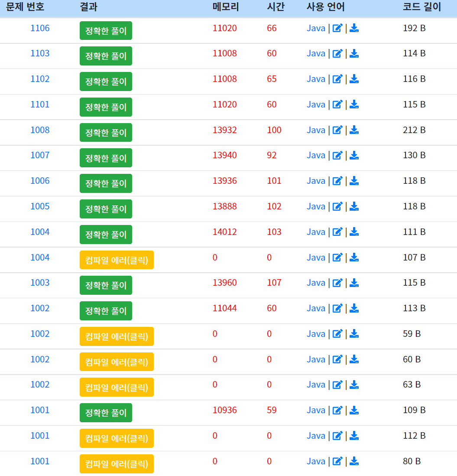Show compile error for 63 B submission
This screenshot has width=457, height=476.
(x=117, y=388)
